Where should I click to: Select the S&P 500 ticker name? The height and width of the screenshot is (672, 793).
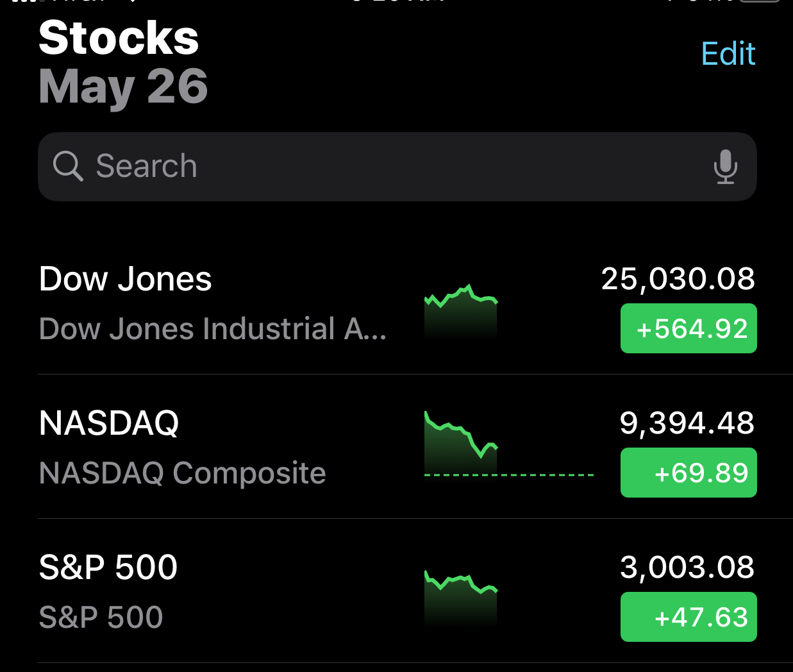pyautogui.click(x=108, y=567)
